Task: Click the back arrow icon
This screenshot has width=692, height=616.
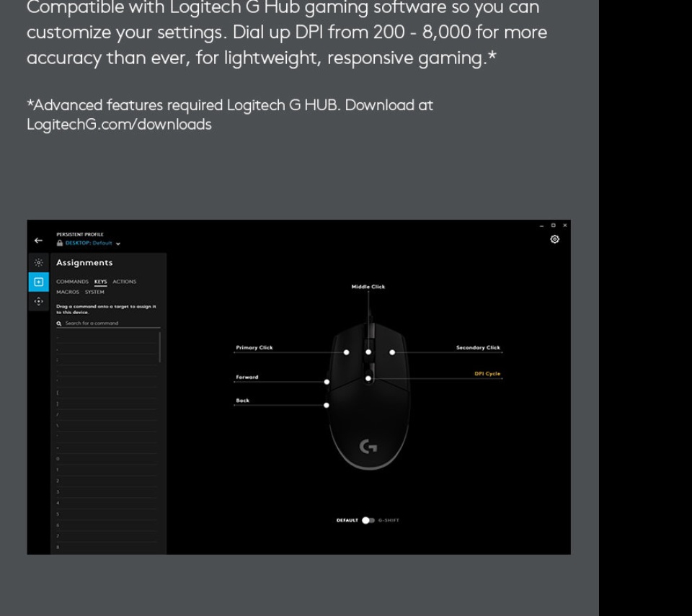Action: pyautogui.click(x=38, y=241)
